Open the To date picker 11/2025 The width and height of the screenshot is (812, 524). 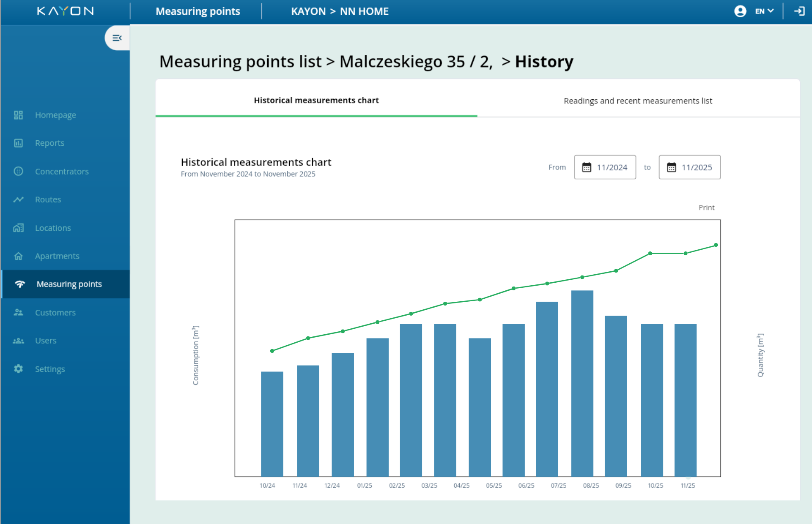(x=689, y=167)
